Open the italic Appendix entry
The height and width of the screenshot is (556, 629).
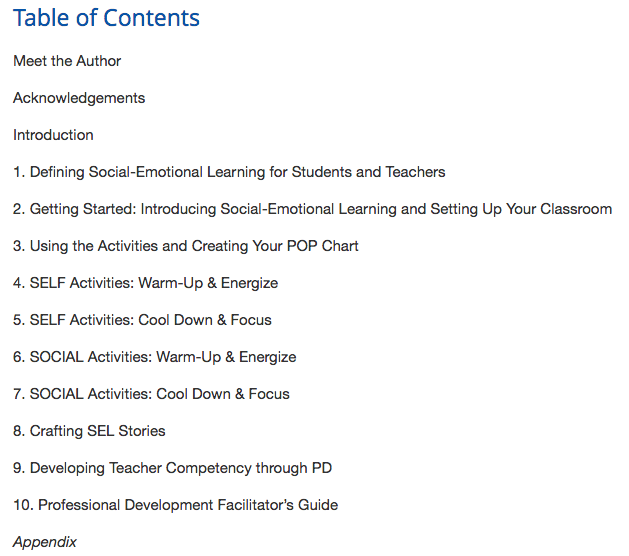point(45,542)
